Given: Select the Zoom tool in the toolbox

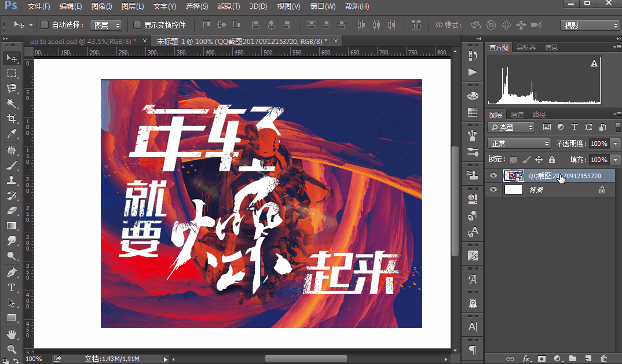Looking at the screenshot, I should tap(12, 350).
